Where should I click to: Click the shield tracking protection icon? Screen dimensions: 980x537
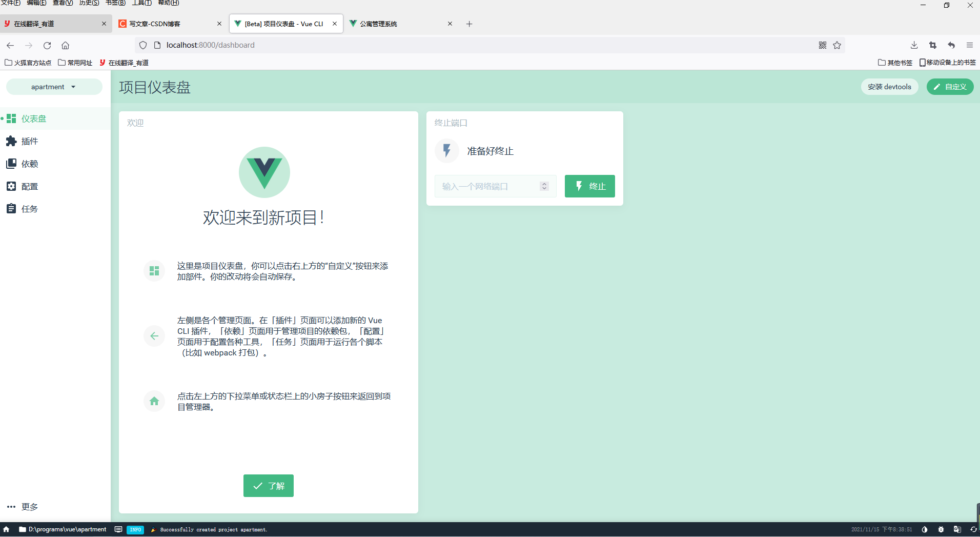point(143,45)
